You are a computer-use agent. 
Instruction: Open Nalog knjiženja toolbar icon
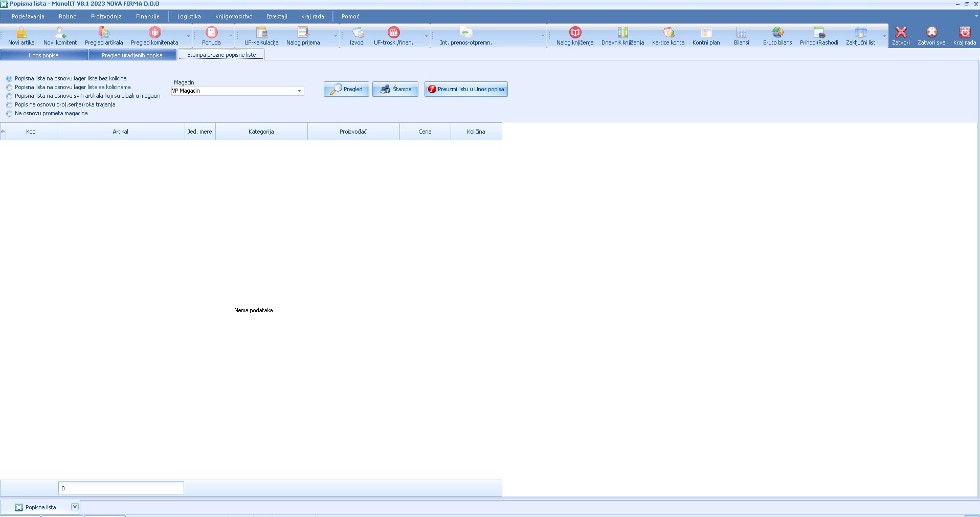click(575, 36)
